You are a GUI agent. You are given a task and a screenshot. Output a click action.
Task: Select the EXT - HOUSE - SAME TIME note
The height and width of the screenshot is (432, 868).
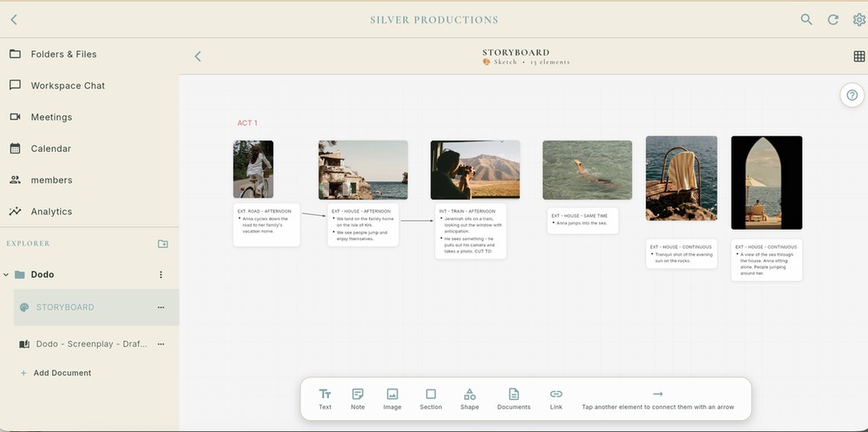click(583, 220)
